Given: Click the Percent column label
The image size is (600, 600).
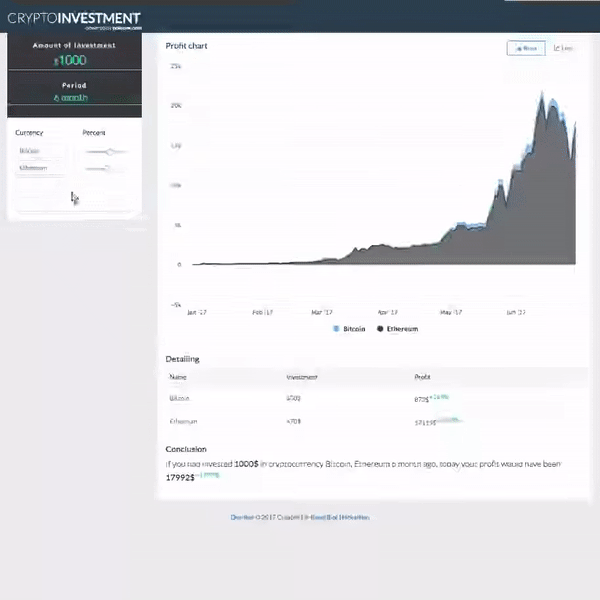Looking at the screenshot, I should (94, 133).
